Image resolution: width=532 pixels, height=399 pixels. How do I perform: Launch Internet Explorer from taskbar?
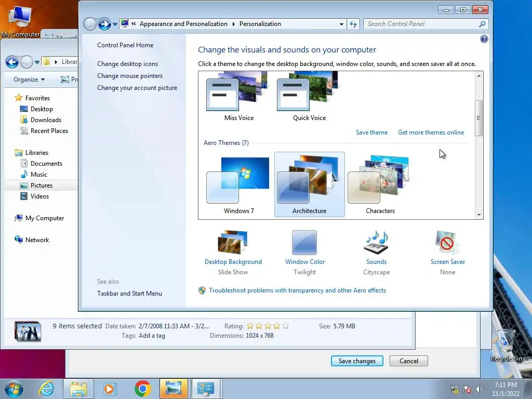[x=46, y=389]
